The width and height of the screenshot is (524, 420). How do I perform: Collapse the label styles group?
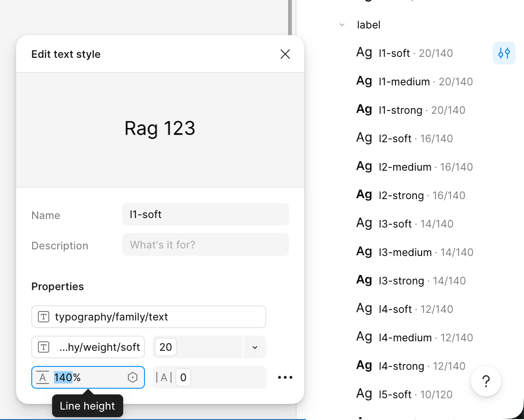(x=342, y=25)
